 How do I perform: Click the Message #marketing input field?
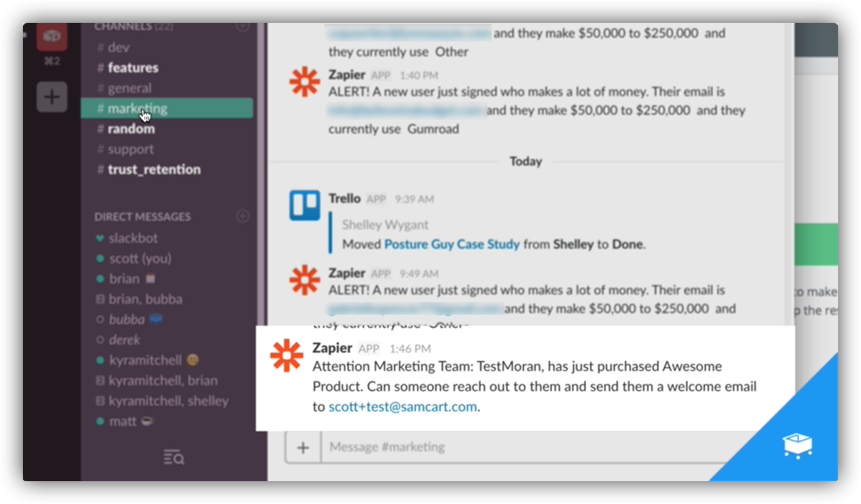521,447
